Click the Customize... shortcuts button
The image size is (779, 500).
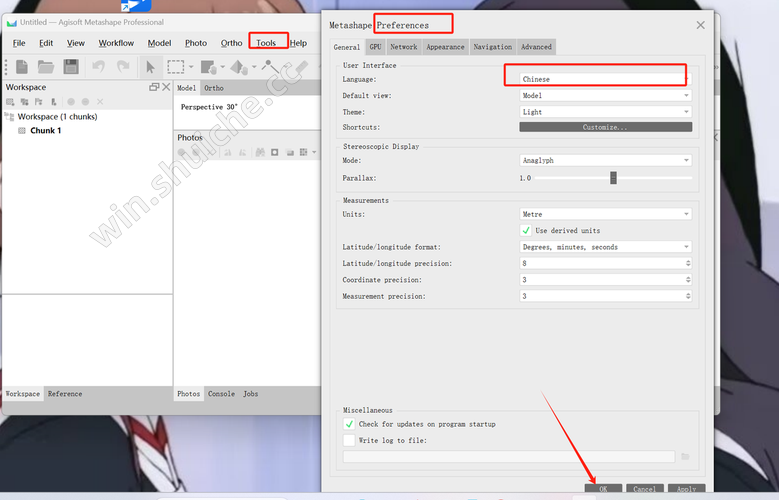tap(606, 127)
